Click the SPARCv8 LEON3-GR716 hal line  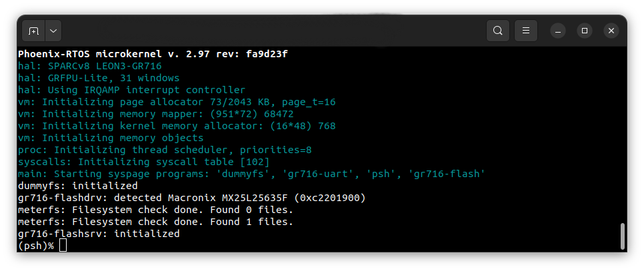click(90, 66)
